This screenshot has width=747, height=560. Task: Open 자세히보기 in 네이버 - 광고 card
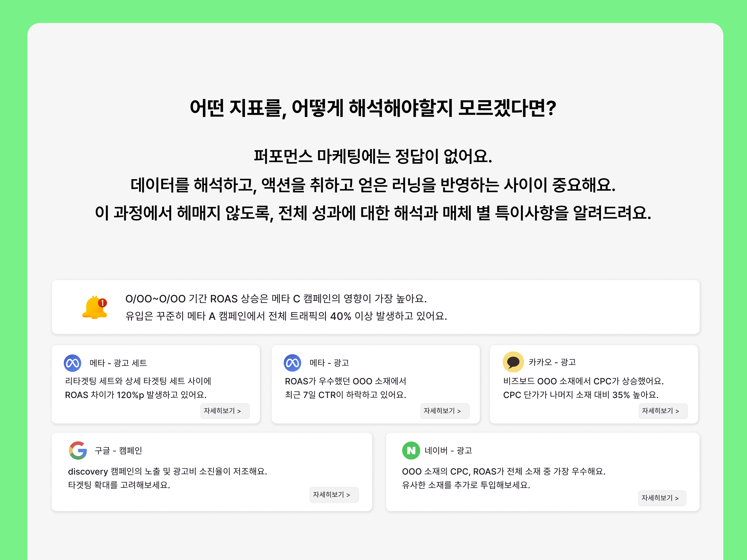coord(662,498)
